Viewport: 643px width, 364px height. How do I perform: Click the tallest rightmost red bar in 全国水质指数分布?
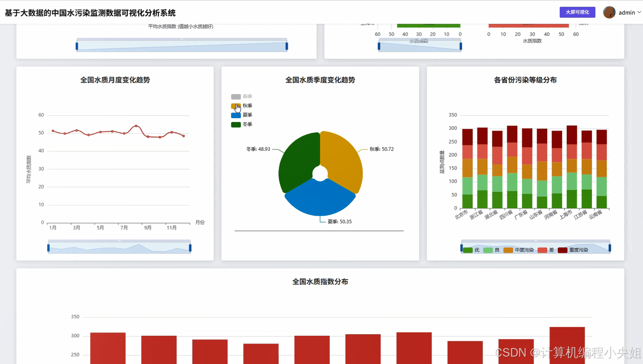pyautogui.click(x=567, y=345)
